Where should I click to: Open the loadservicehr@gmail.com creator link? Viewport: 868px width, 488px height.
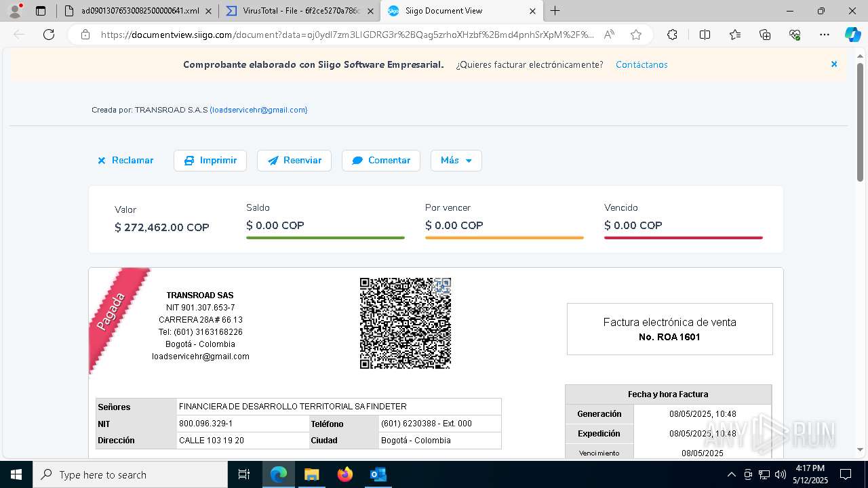pyautogui.click(x=258, y=110)
